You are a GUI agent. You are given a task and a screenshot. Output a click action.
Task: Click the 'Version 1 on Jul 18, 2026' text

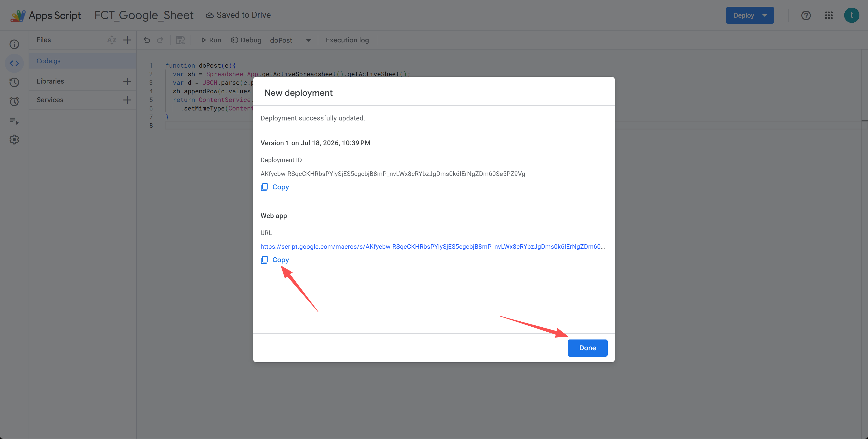(x=315, y=143)
